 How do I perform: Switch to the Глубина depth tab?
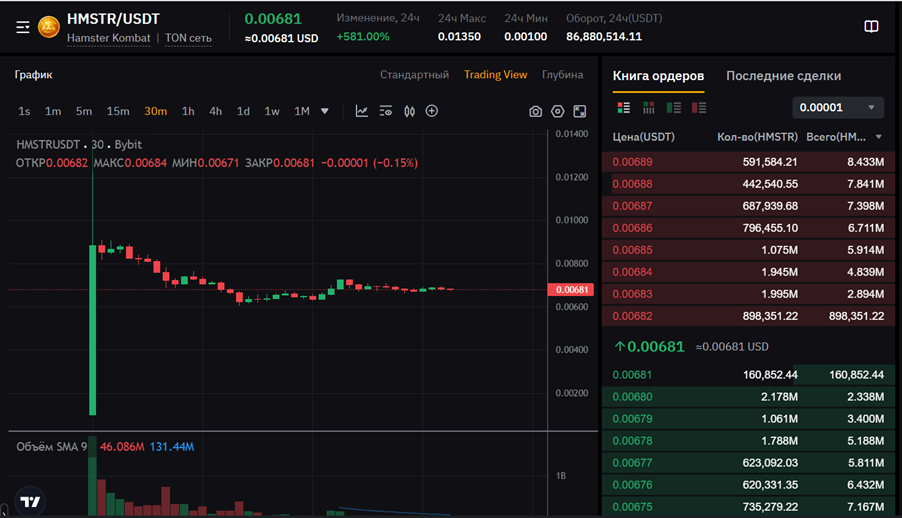(x=562, y=75)
